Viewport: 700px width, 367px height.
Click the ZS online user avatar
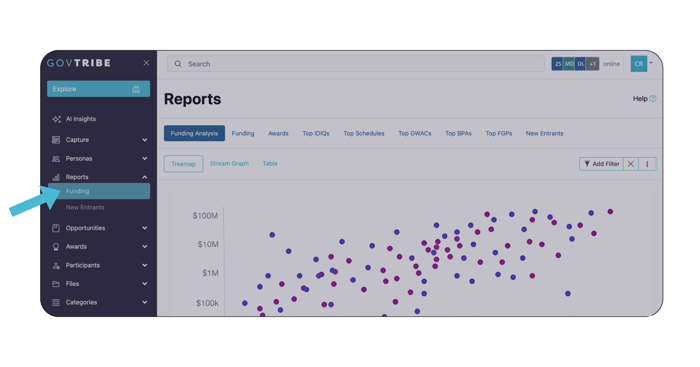click(x=558, y=64)
